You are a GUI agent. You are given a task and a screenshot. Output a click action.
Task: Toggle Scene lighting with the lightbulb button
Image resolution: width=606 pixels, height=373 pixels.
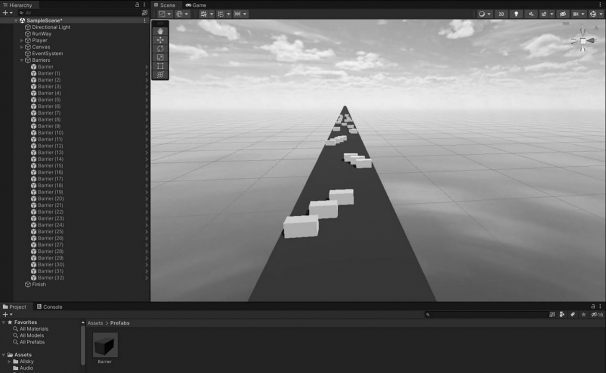(516, 14)
